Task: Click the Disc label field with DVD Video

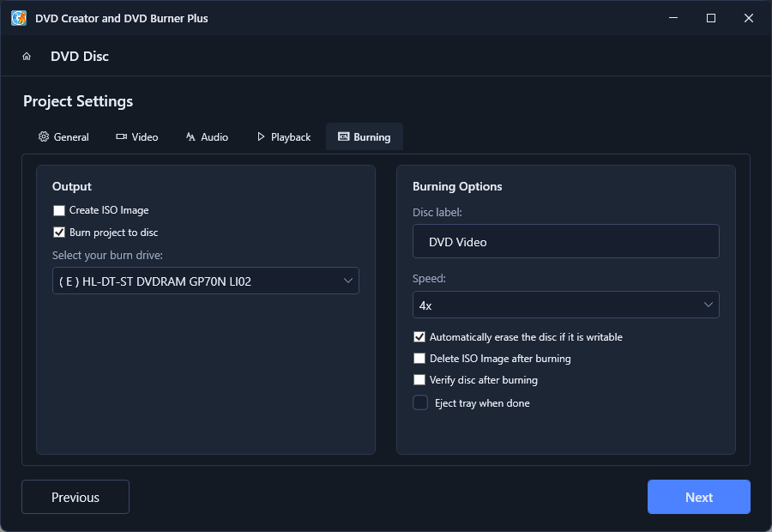Action: [x=566, y=241]
